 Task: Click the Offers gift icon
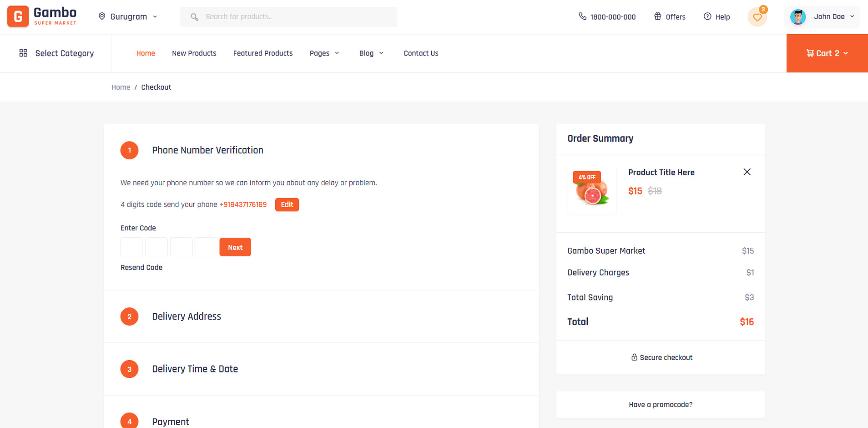pos(657,16)
